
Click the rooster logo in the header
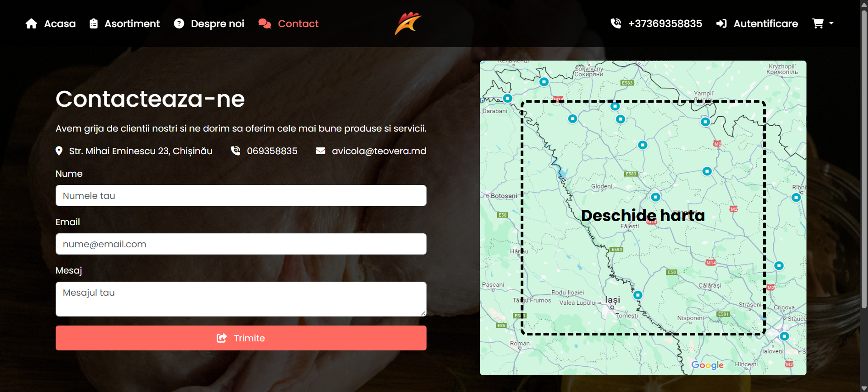point(408,24)
